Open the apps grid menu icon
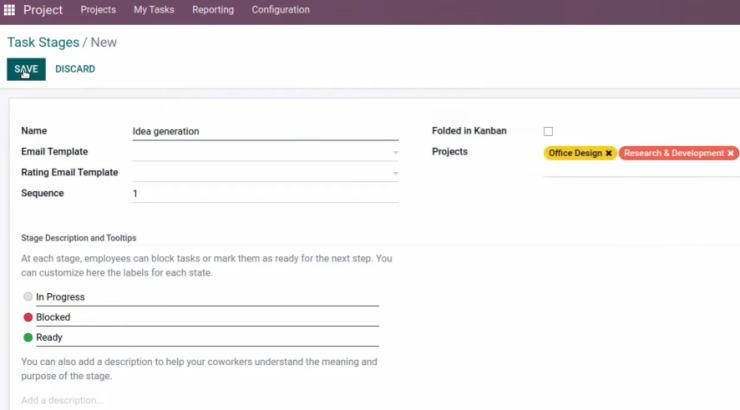 (x=9, y=10)
